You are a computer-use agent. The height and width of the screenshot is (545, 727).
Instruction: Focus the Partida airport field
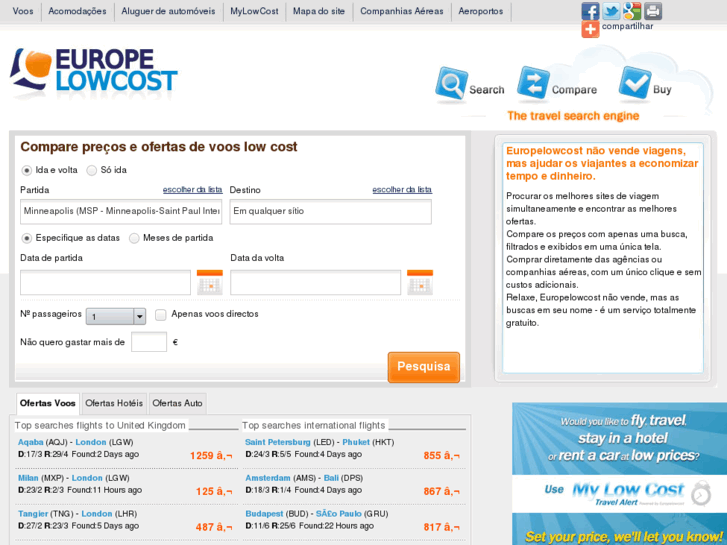(121, 212)
